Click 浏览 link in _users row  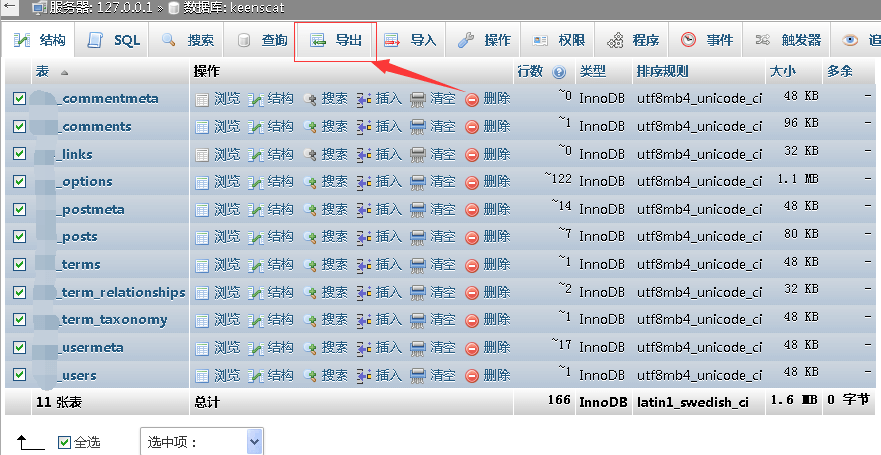click(x=226, y=375)
